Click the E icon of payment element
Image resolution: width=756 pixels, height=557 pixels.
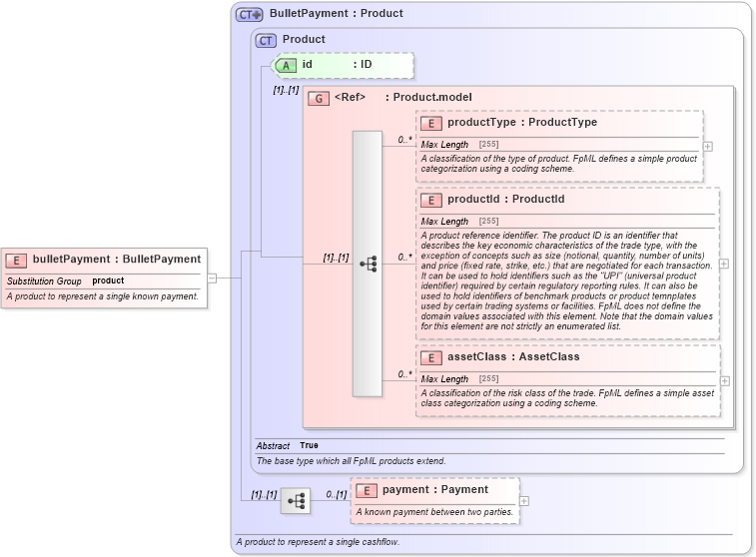tap(366, 491)
